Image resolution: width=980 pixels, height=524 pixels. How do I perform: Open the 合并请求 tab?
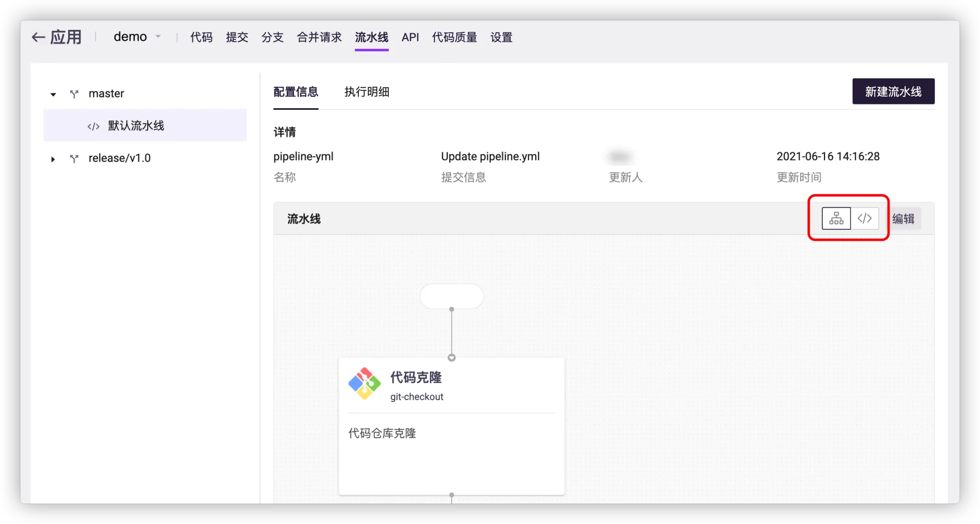pos(319,37)
